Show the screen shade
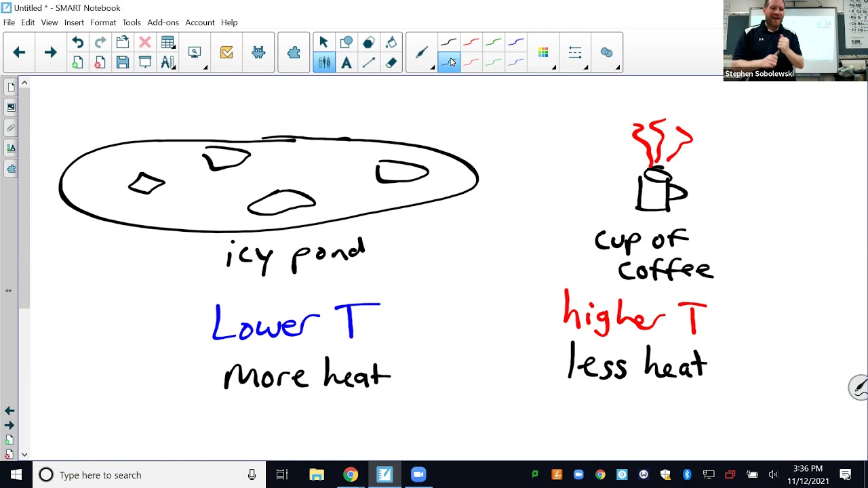 click(144, 63)
